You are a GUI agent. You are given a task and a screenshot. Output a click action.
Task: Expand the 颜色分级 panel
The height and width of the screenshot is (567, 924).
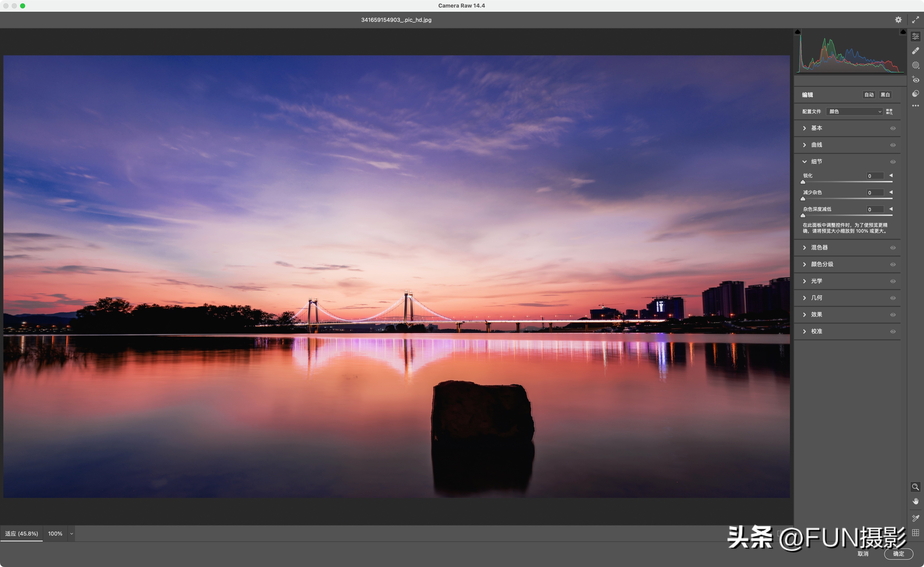[822, 264]
